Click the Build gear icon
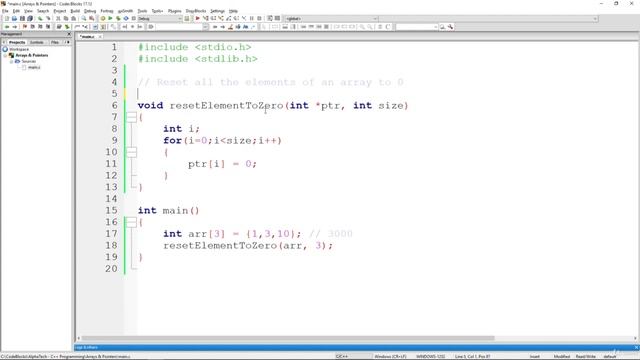The width and height of the screenshot is (640, 360). (x=102, y=19)
